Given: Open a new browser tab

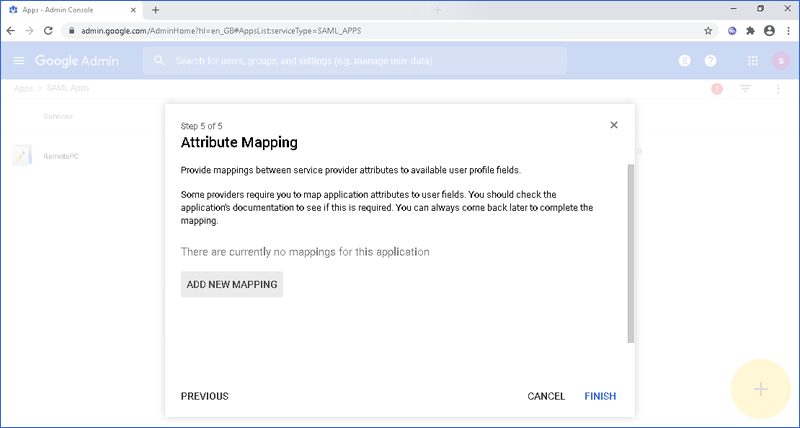Looking at the screenshot, I should point(155,9).
